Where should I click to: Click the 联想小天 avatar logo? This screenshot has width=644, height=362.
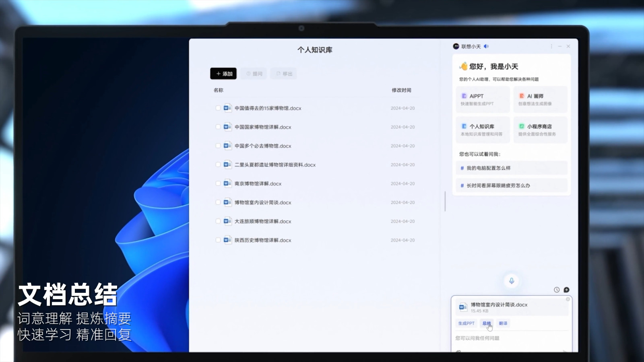tap(456, 46)
